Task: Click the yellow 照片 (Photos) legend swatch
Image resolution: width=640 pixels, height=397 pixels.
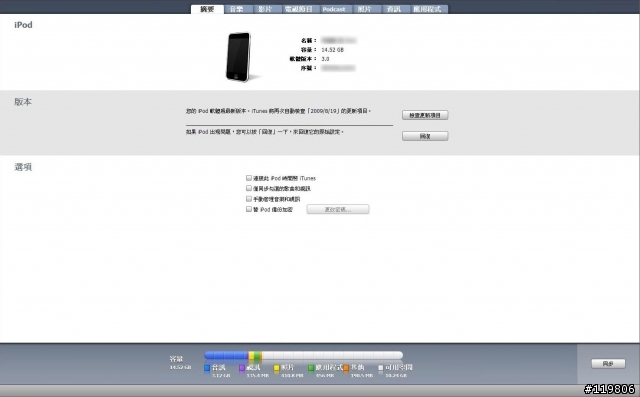Action: tap(276, 368)
